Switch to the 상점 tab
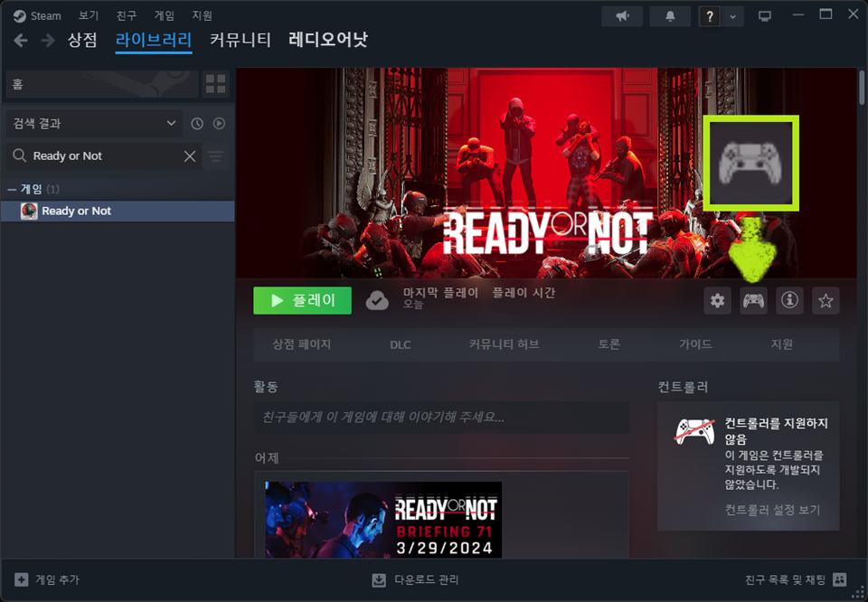 [x=82, y=40]
